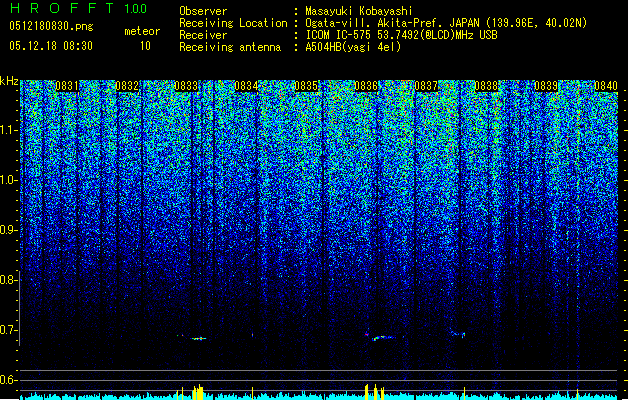Screen dimensions: 629x400
Task: Click the antenna A504HB(yagi 4el) text
Action: pyautogui.click(x=353, y=47)
